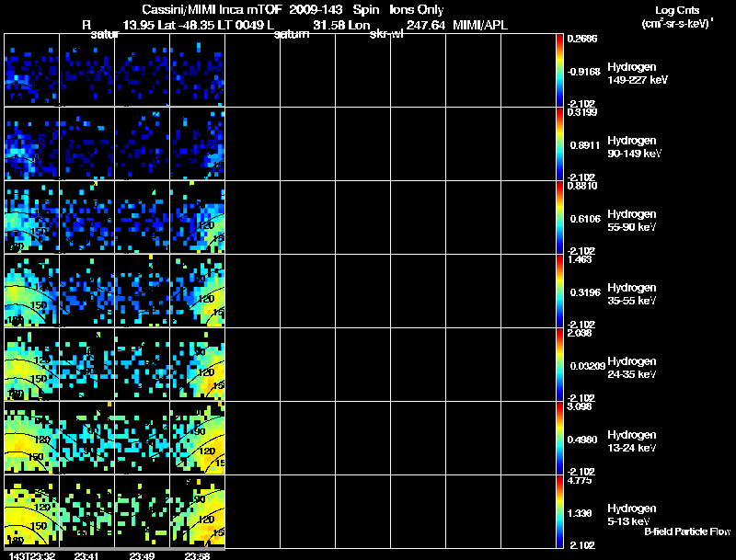This screenshot has height=560, width=736.
Task: Click the Hydrogen 35-55 keV label
Action: click(632, 294)
